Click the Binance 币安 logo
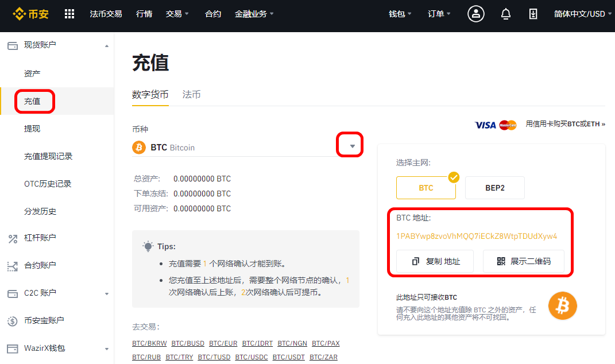 point(30,14)
